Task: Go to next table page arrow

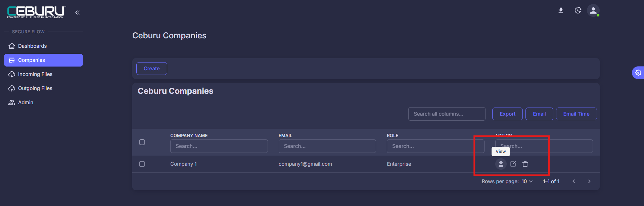Action: coord(589,181)
